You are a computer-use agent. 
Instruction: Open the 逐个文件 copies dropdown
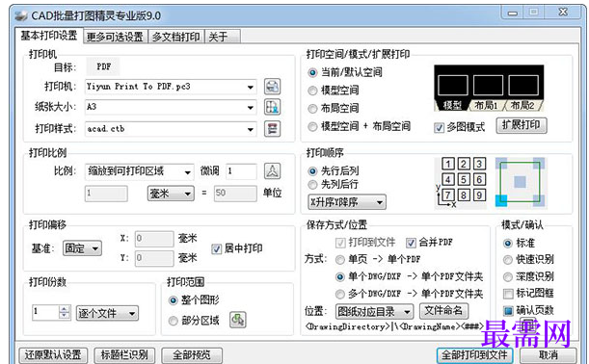click(x=107, y=313)
